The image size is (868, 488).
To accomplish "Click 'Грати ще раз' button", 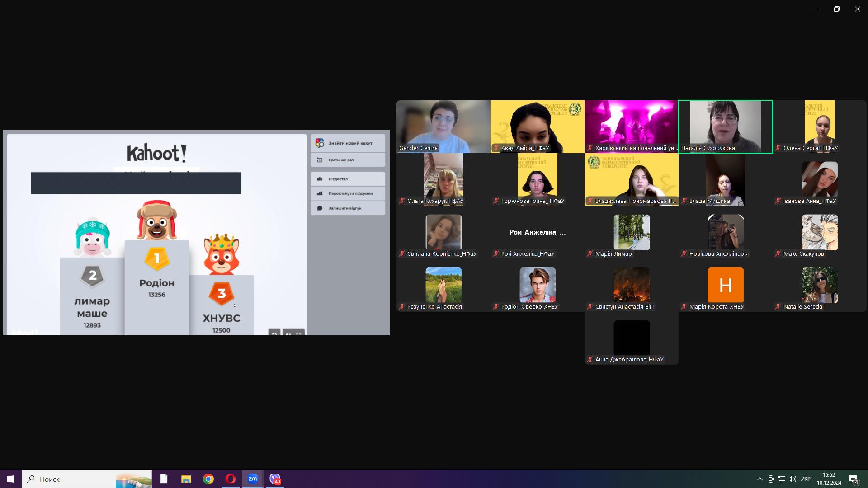I will [348, 160].
